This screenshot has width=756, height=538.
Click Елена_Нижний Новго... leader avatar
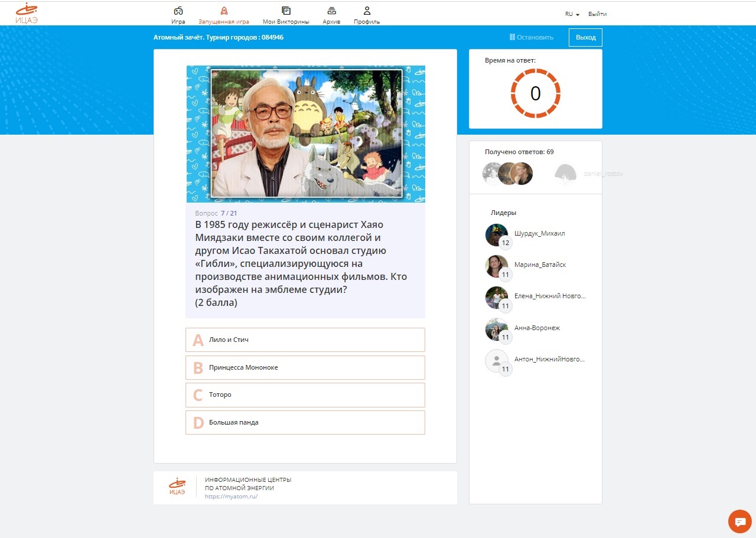point(496,298)
